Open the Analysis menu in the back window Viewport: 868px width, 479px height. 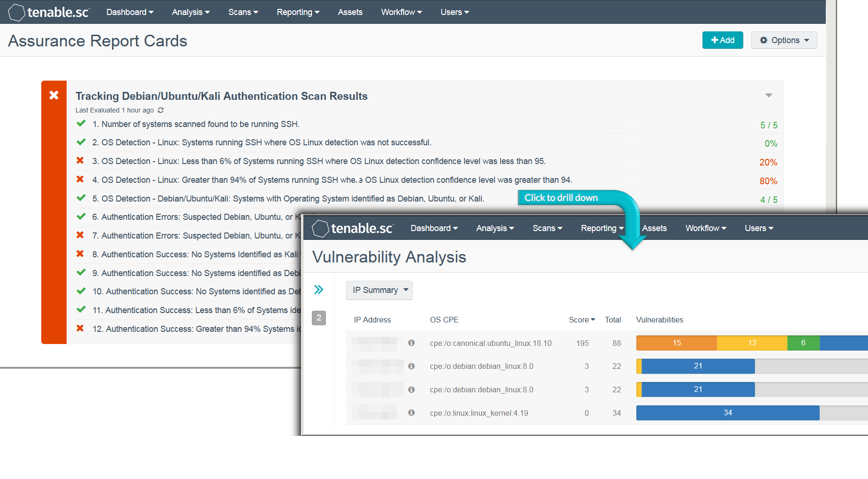(191, 12)
